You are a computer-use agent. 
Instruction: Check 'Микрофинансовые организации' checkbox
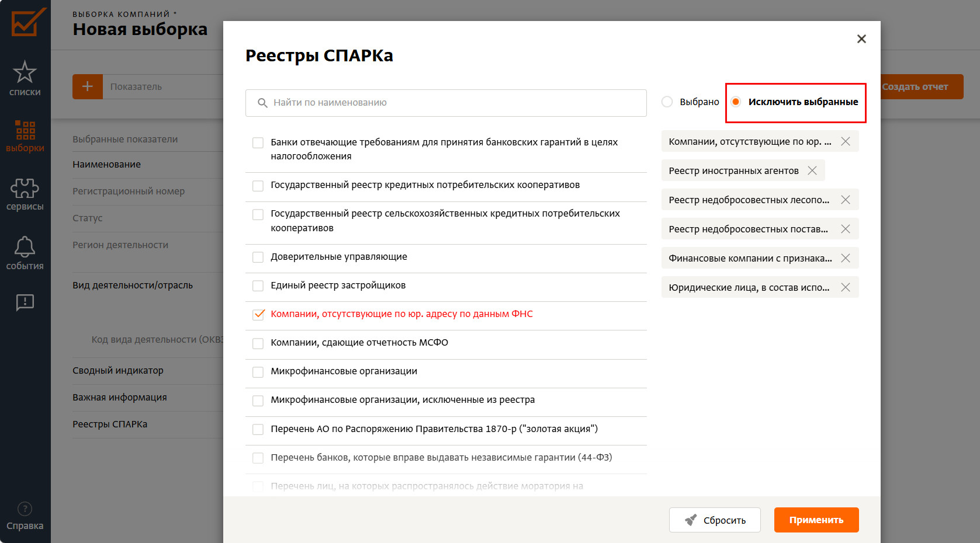(258, 372)
